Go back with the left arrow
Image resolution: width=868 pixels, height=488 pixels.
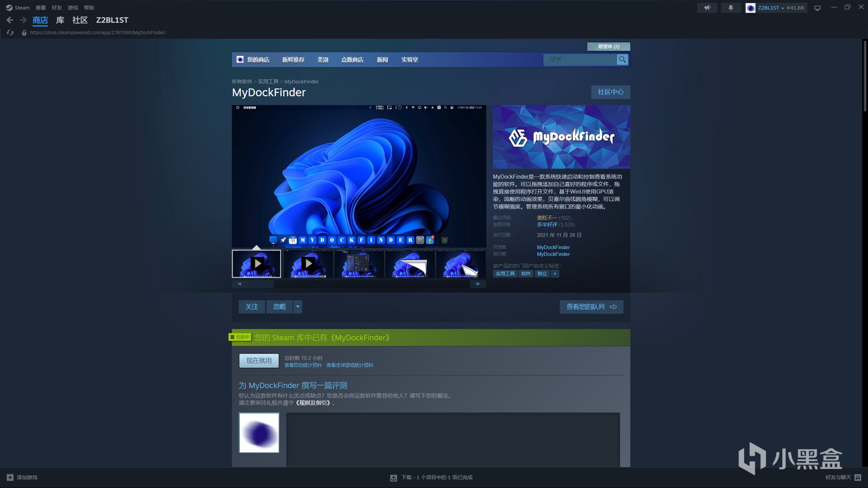pos(10,20)
